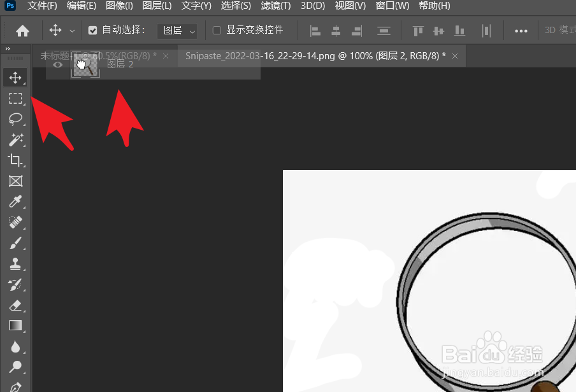The width and height of the screenshot is (576, 392).
Task: Open the Photoshop Home screen
Action: (21, 29)
